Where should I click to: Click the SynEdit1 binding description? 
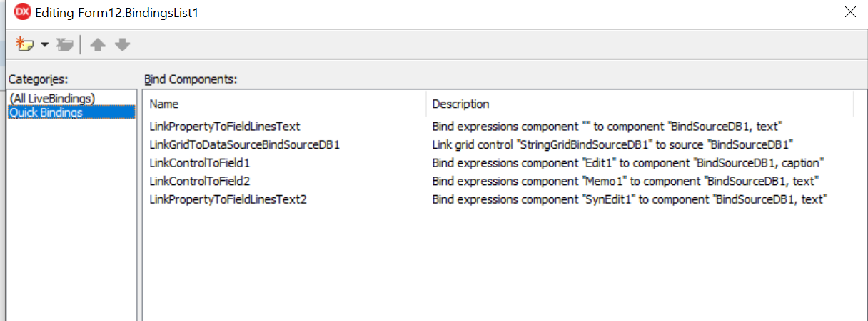coord(629,199)
